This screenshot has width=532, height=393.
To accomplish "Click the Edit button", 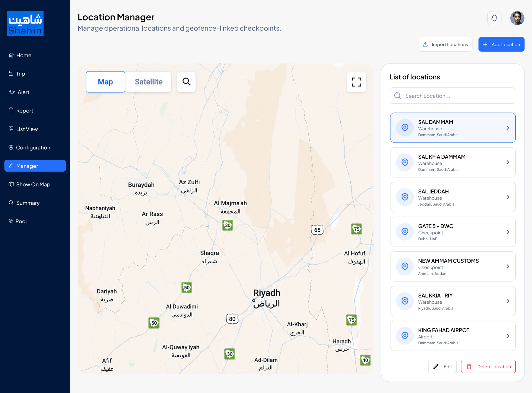I will click(442, 366).
